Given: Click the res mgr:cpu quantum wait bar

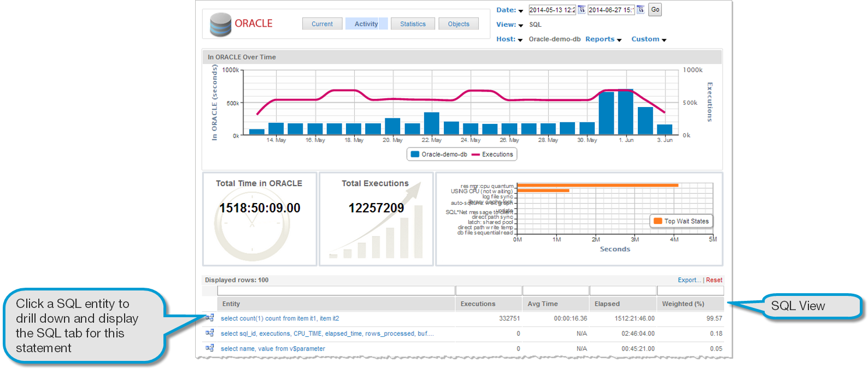Looking at the screenshot, I should pos(598,185).
